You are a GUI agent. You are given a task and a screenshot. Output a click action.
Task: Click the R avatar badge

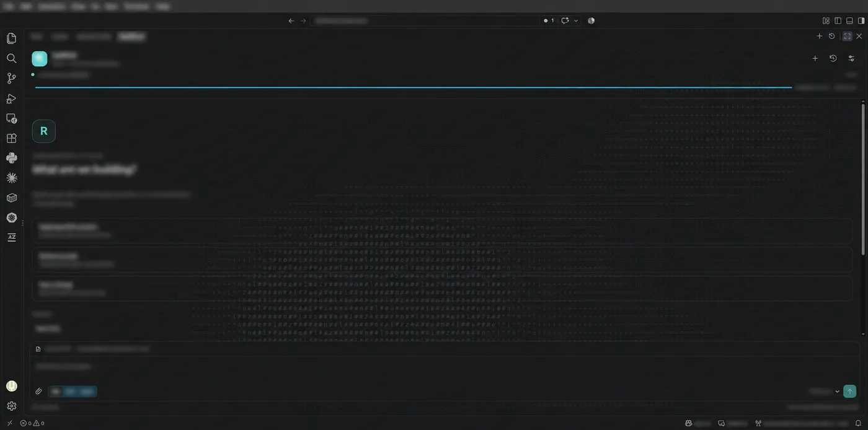pyautogui.click(x=43, y=131)
